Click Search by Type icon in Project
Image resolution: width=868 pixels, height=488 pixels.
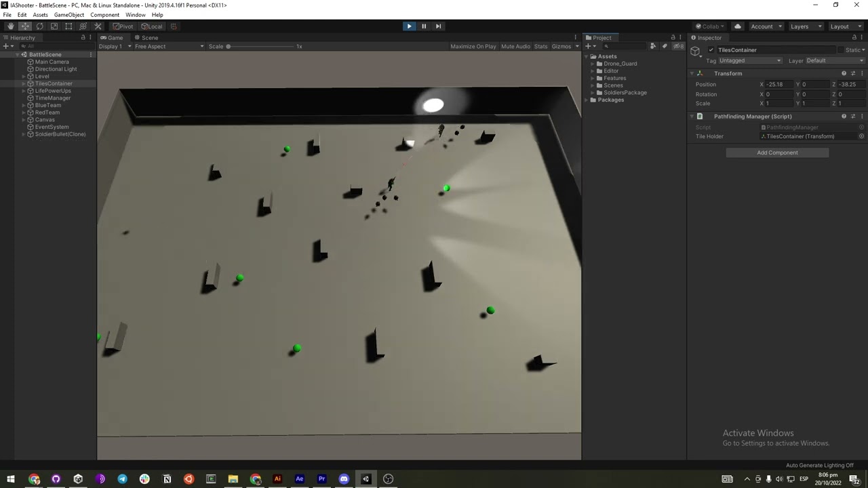pos(653,46)
